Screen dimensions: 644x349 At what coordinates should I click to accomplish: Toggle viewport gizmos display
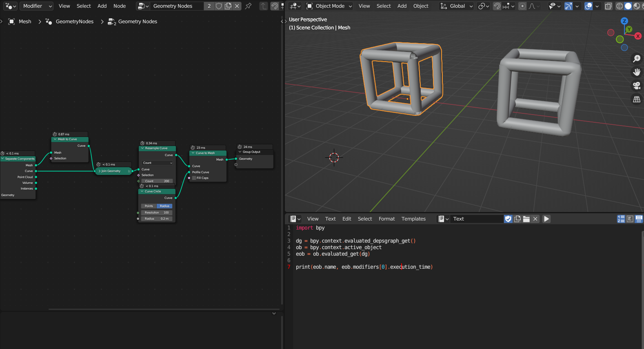(568, 6)
